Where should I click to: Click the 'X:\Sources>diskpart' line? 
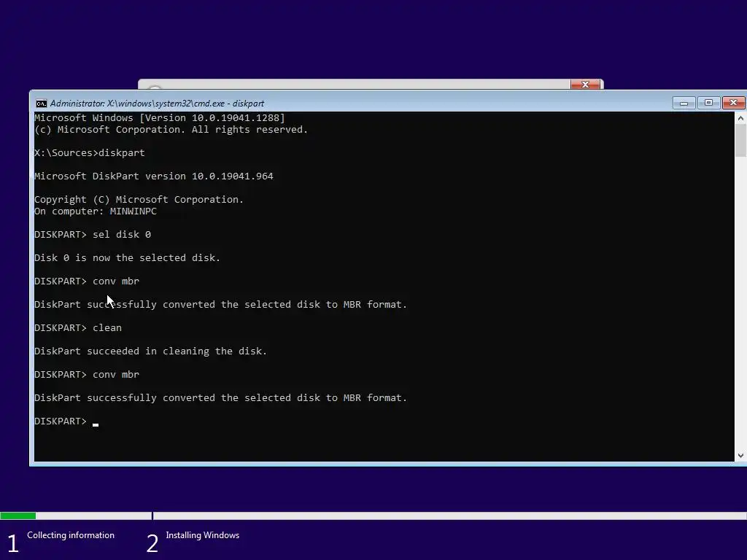(x=90, y=153)
